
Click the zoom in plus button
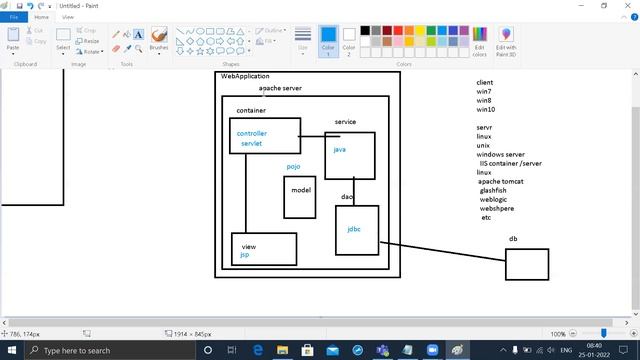pyautogui.click(x=634, y=333)
